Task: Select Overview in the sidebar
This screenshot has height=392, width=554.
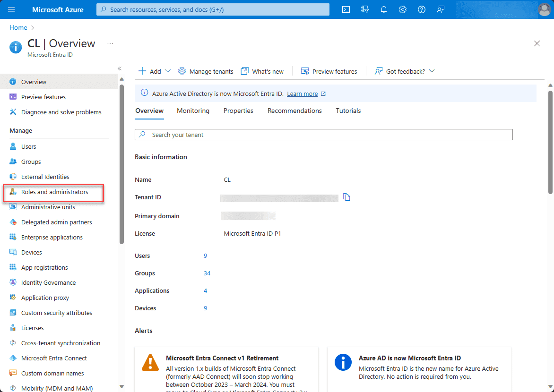Action: tap(59, 82)
